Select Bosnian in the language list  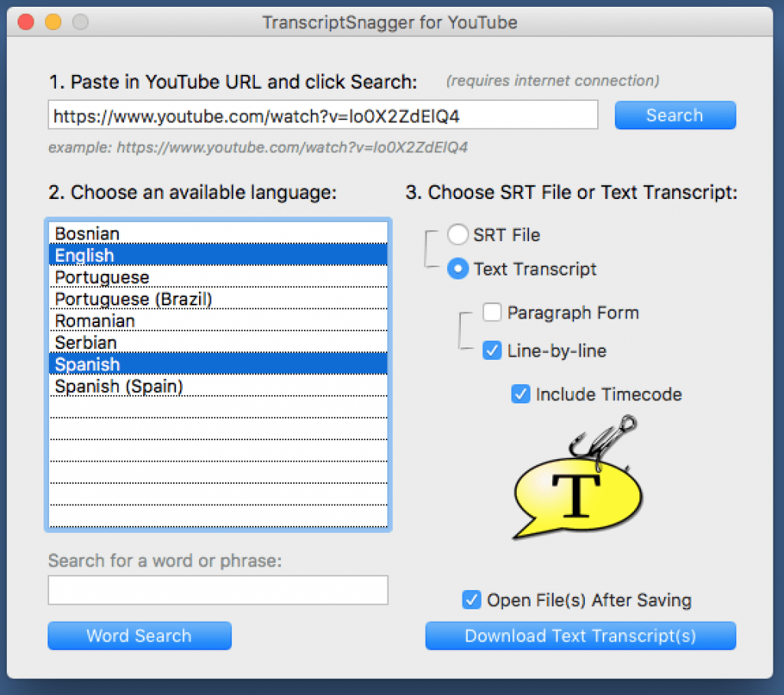tap(218, 233)
